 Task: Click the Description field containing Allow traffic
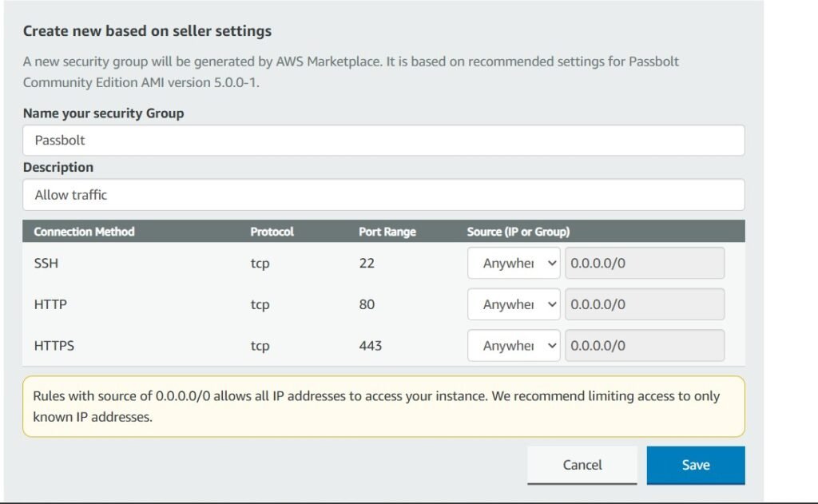coord(383,195)
